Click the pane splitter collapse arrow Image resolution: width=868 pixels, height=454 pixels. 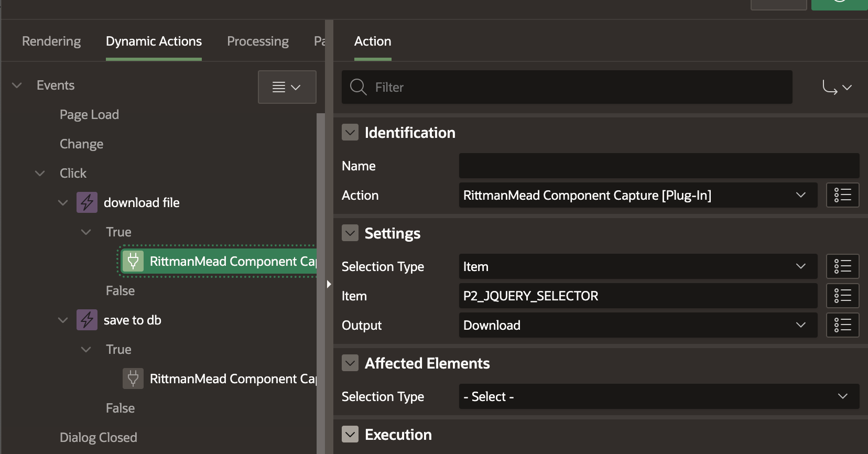point(329,284)
